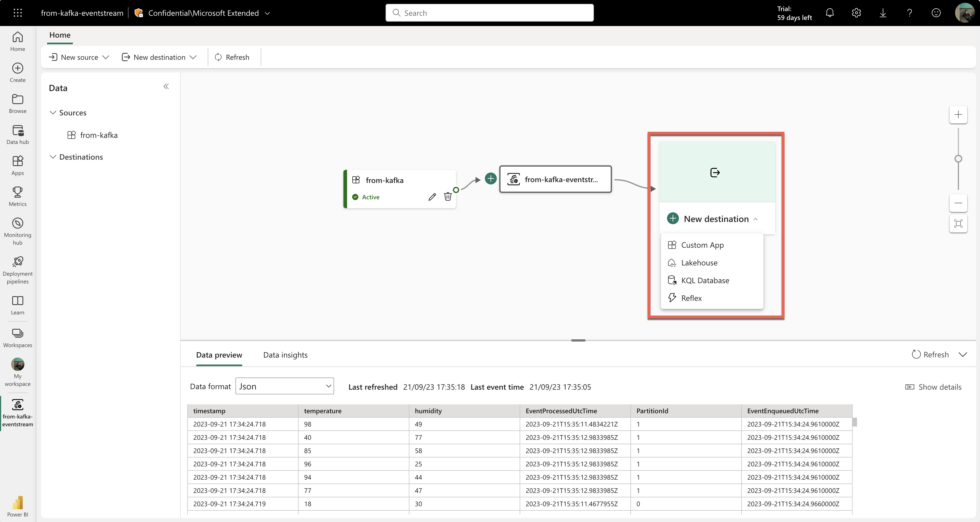Open Workspaces in left sidebar
Screen dimensions: 980x522
(x=17, y=338)
